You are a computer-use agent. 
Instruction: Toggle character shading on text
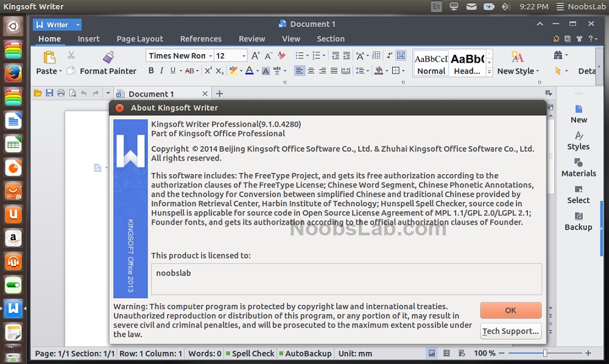pyautogui.click(x=266, y=71)
